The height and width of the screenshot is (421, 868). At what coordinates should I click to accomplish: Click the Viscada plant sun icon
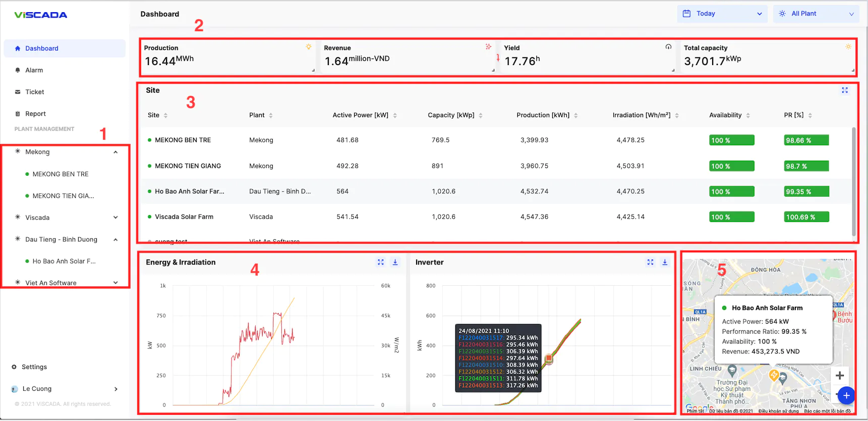18,217
